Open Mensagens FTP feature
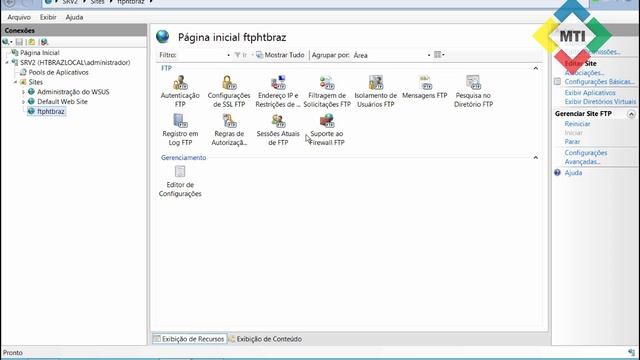Screen dimensions: 640x360 [424, 87]
